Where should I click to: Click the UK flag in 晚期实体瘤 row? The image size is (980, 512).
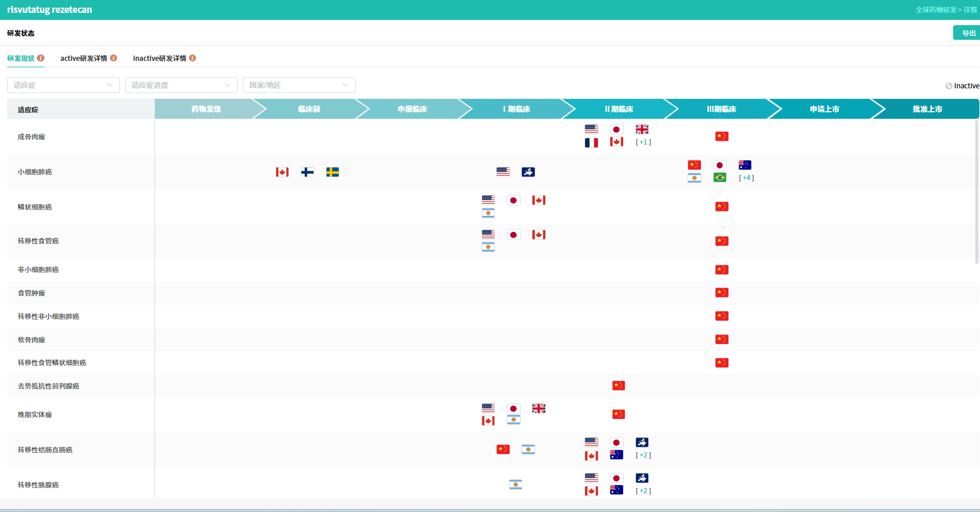click(539, 408)
